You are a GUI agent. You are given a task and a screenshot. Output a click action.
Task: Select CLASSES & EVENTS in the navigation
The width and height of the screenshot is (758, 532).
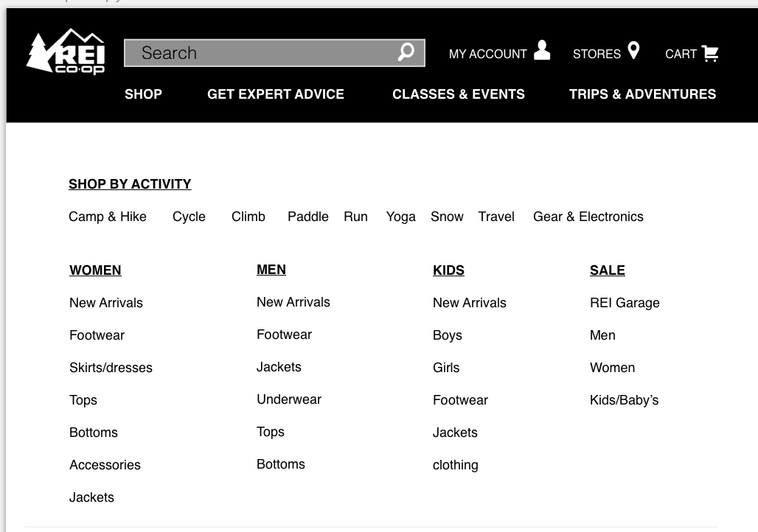click(x=459, y=94)
